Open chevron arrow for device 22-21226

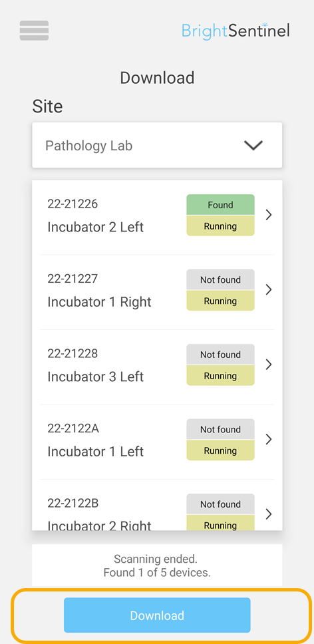tap(269, 215)
